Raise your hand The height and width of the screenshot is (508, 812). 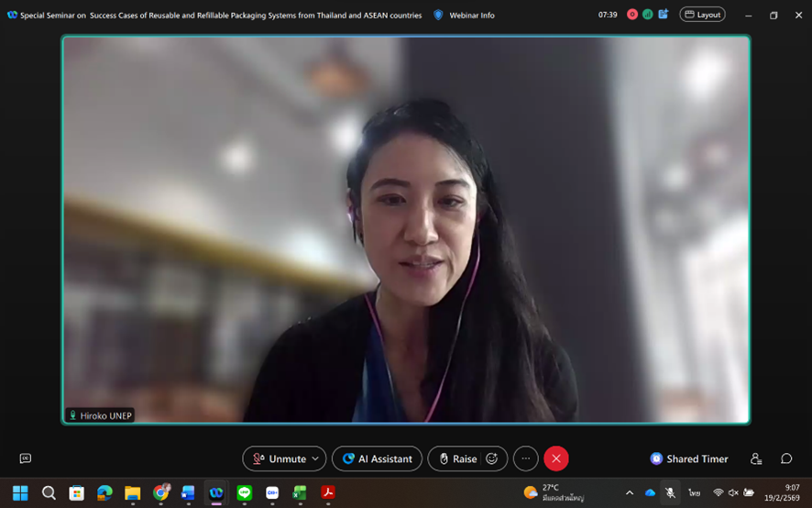pos(456,458)
